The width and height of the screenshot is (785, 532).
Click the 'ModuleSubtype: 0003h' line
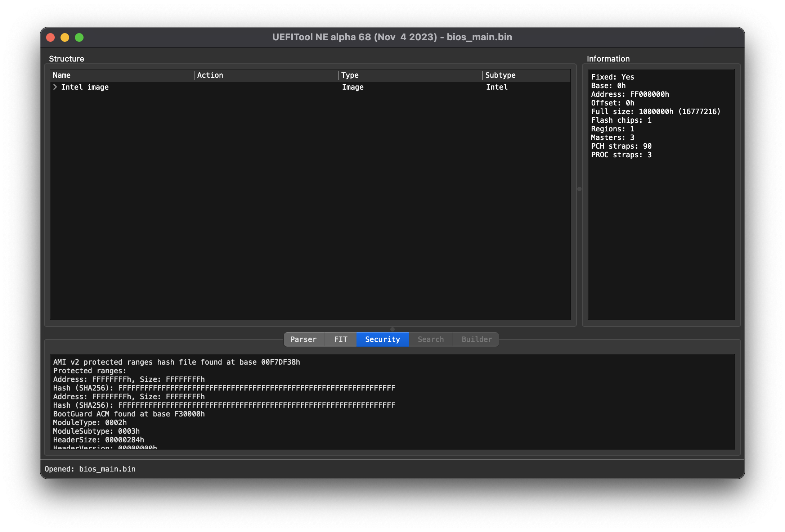pos(96,431)
